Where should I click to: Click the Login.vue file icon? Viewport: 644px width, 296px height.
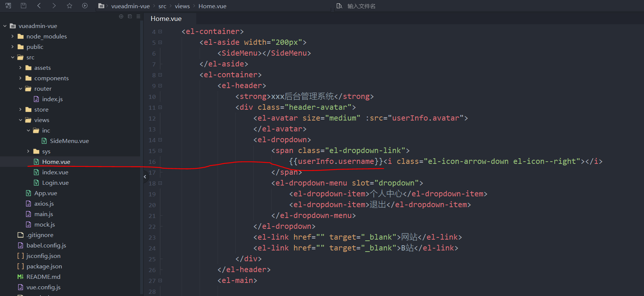(36, 183)
